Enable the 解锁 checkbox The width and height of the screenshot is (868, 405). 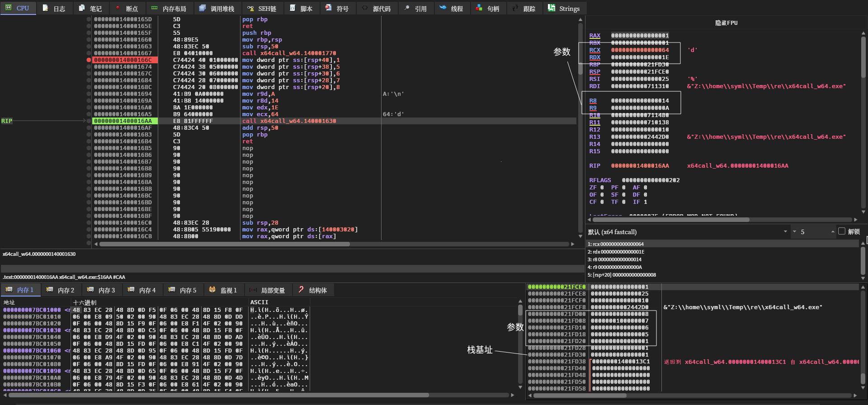point(841,231)
